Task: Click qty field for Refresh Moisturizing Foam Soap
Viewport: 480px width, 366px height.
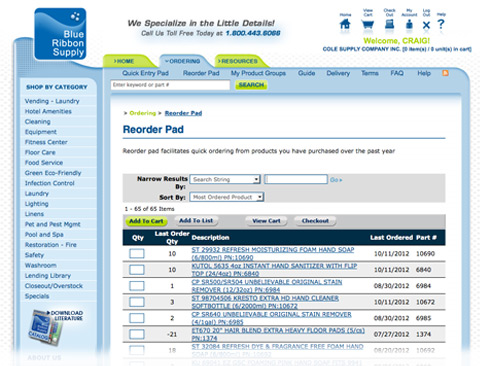Action: pyautogui.click(x=137, y=254)
